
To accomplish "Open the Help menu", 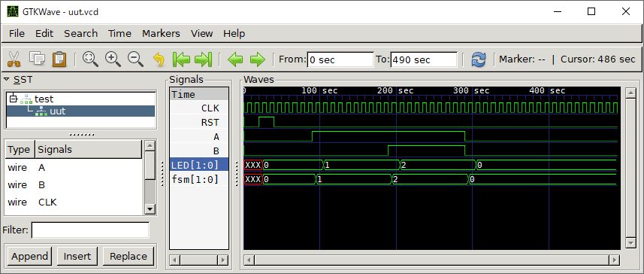I will (234, 33).
